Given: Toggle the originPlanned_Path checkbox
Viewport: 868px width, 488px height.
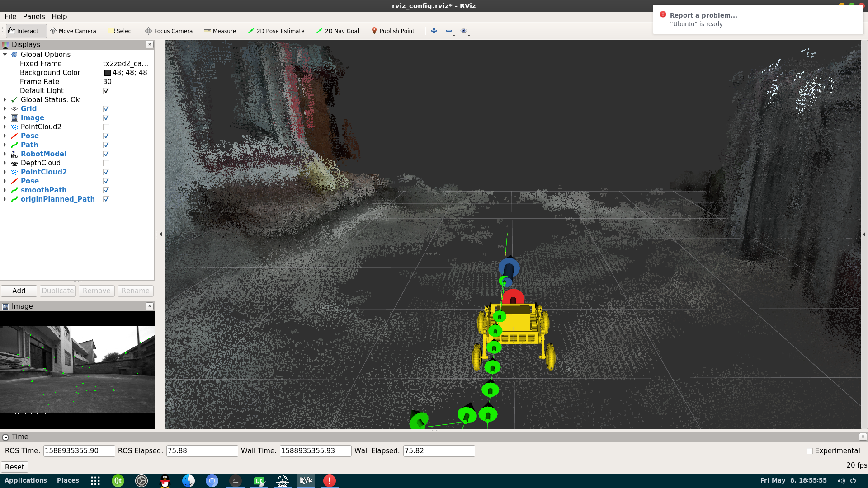Looking at the screenshot, I should tap(106, 199).
